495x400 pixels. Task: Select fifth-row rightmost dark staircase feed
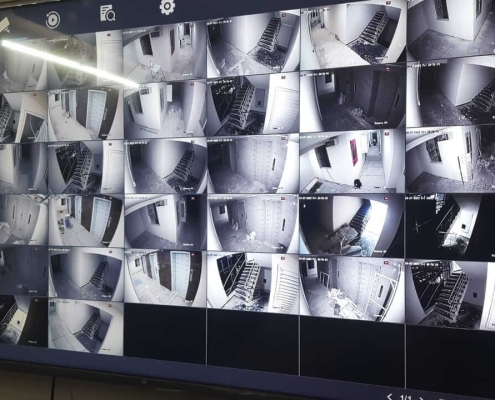click(450, 295)
